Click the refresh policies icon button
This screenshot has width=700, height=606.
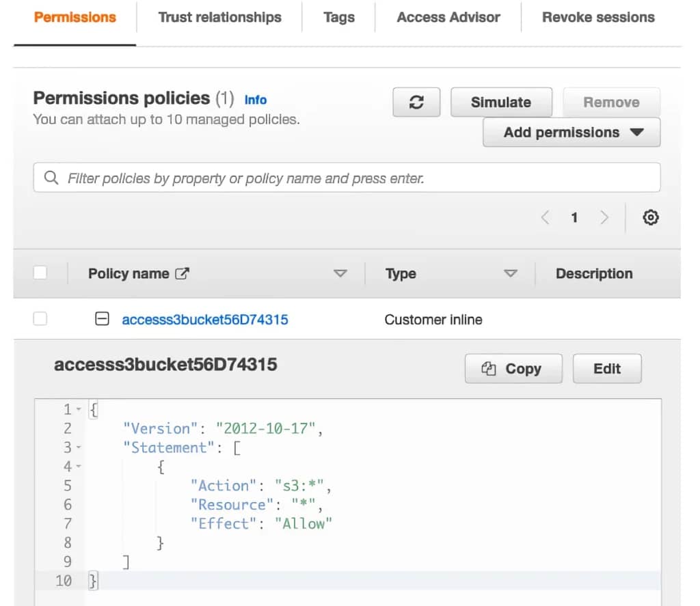tap(416, 102)
